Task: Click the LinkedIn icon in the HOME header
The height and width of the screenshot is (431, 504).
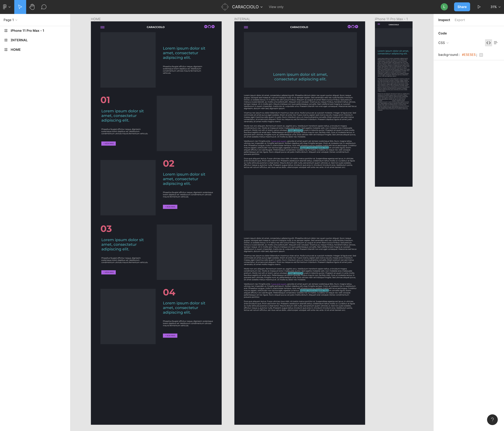Action: click(213, 27)
